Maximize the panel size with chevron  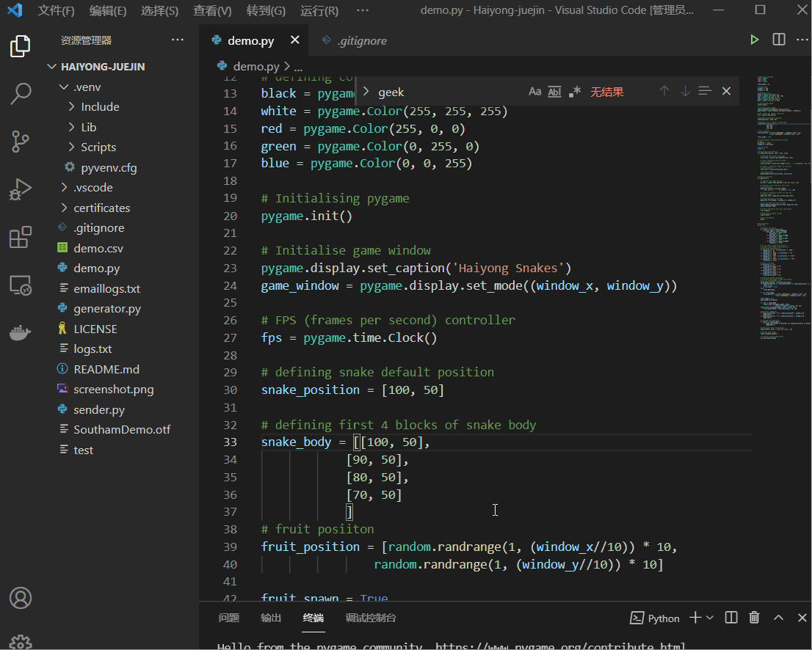tap(778, 618)
